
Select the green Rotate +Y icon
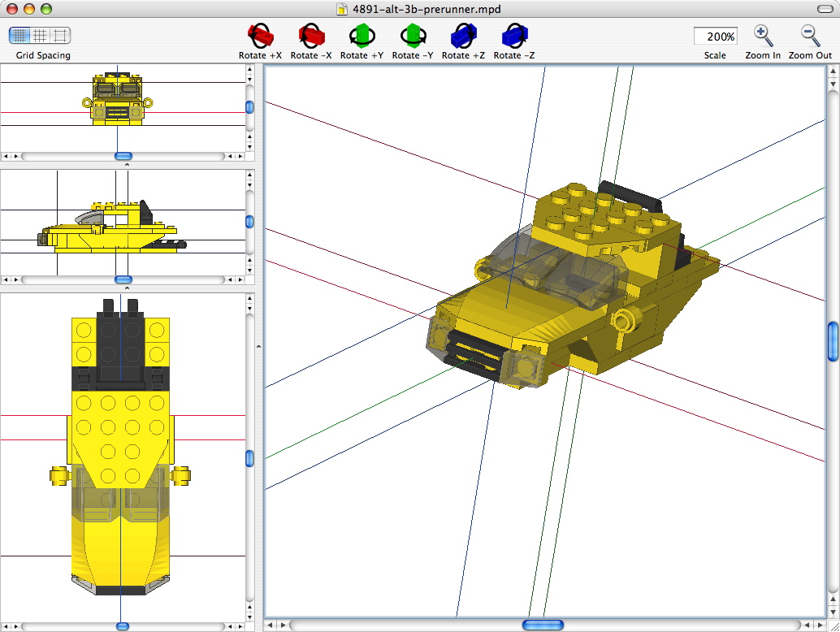coord(362,36)
